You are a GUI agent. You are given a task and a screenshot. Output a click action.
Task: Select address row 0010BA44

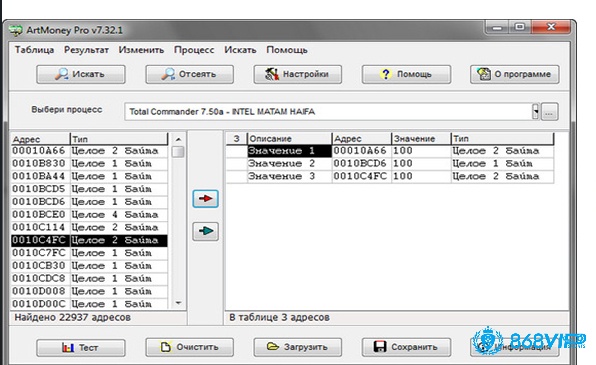pyautogui.click(x=89, y=176)
